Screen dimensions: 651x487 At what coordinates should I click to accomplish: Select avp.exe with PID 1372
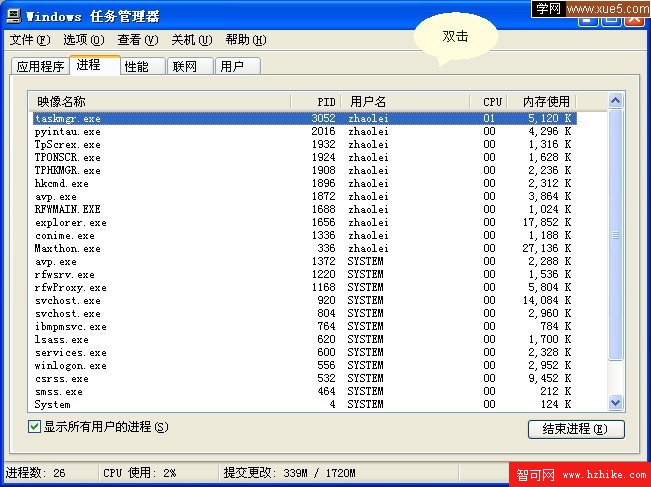coord(305,262)
